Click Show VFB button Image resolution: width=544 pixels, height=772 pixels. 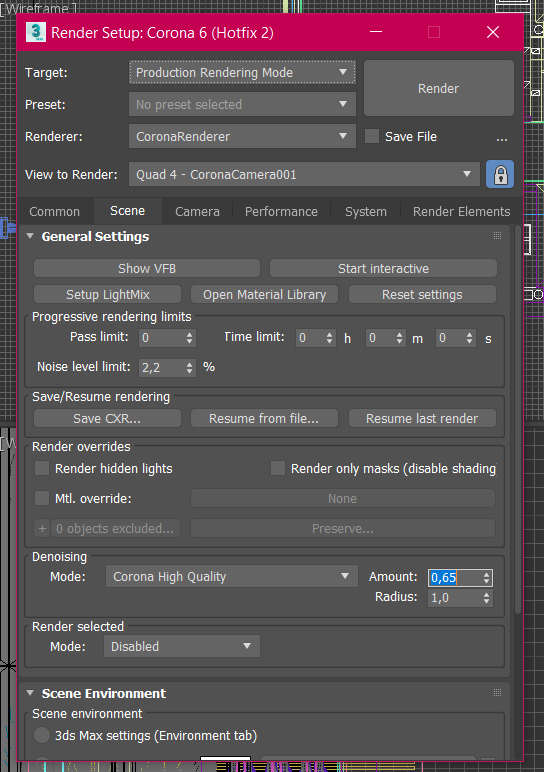(147, 268)
